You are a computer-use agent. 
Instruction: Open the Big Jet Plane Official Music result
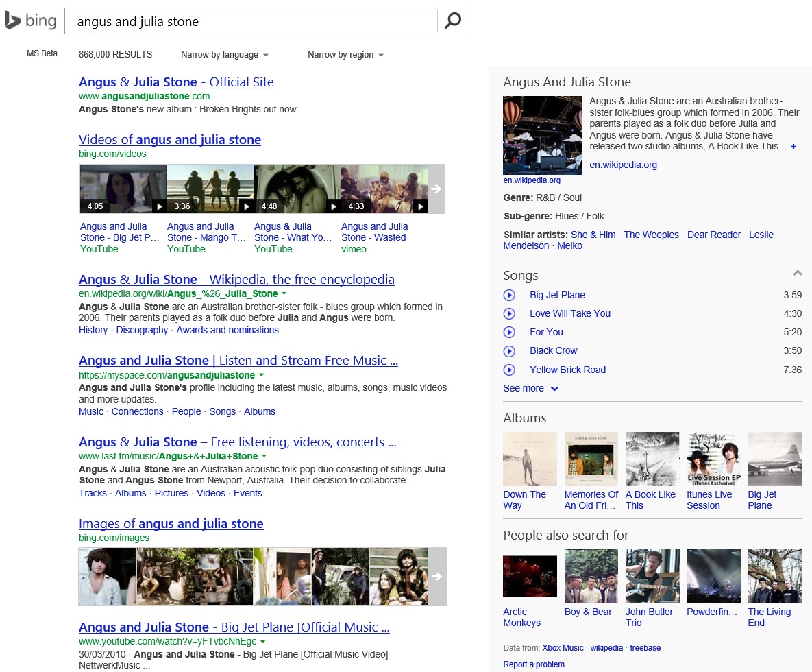point(234,627)
